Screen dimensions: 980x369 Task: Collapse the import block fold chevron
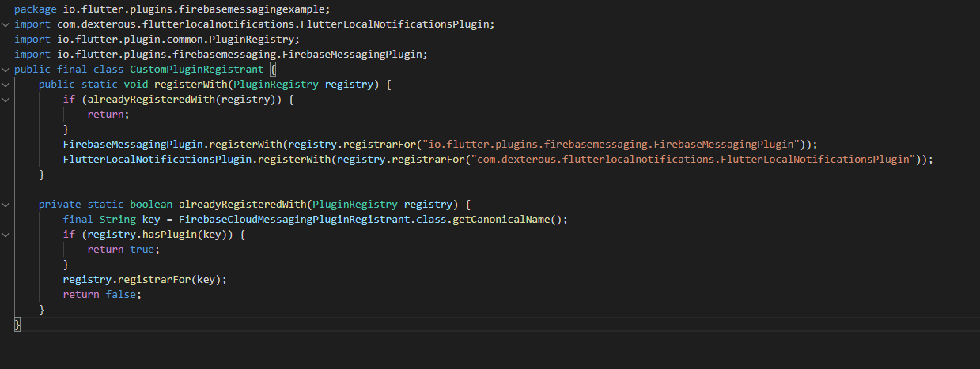tap(6, 24)
